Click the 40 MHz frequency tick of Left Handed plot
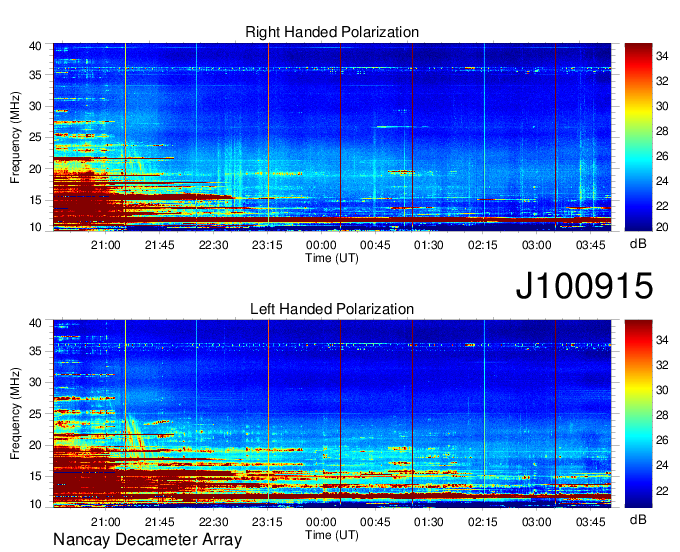 [x=36, y=323]
